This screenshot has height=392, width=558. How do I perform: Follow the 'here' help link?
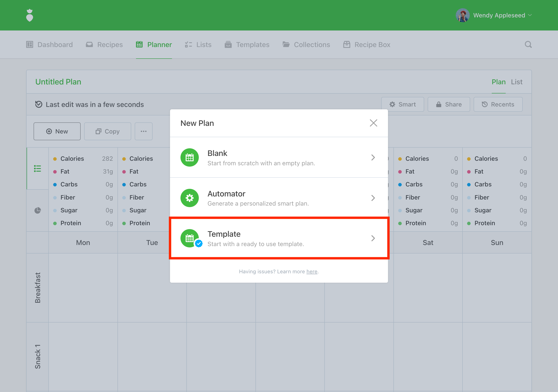(x=312, y=272)
